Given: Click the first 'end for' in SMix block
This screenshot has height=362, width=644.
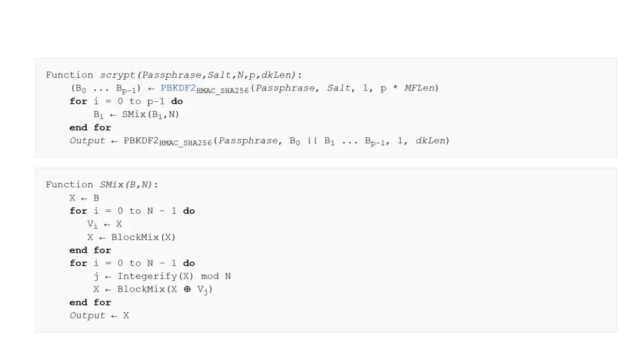Looking at the screenshot, I should pyautogui.click(x=91, y=250).
